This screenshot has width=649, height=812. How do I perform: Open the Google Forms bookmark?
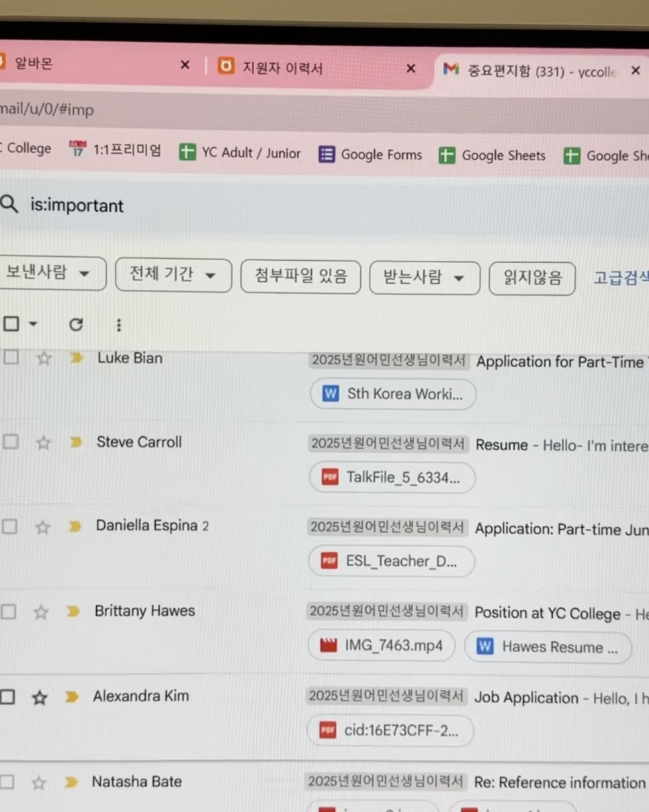click(371, 155)
